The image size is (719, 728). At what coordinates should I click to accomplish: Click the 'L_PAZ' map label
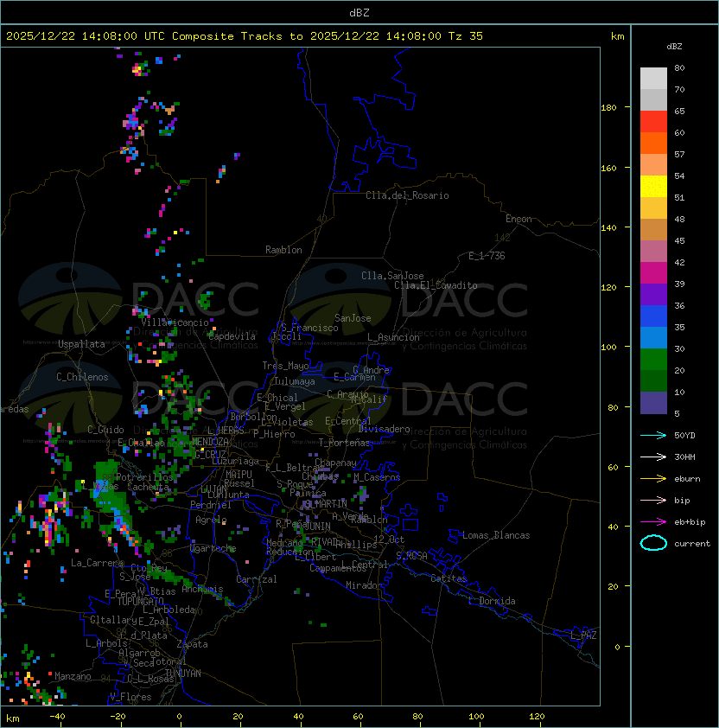pos(583,635)
